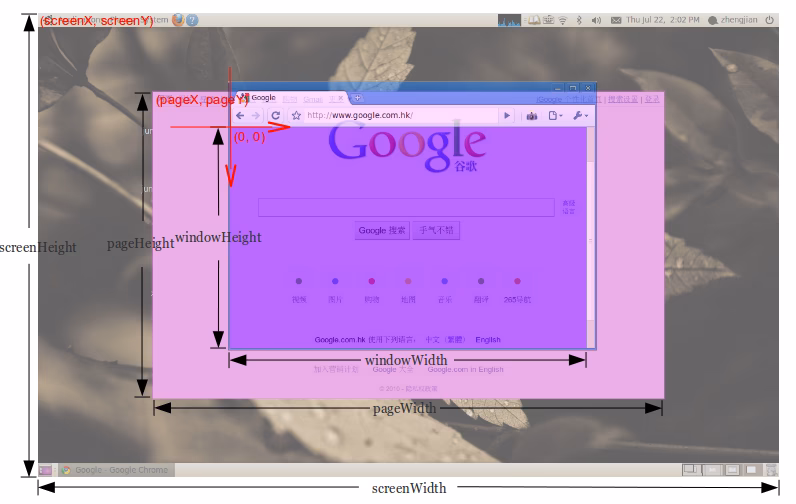Image resolution: width=796 pixels, height=504 pixels.
Task: Switch to the second workspace in switcher
Action: 712,470
